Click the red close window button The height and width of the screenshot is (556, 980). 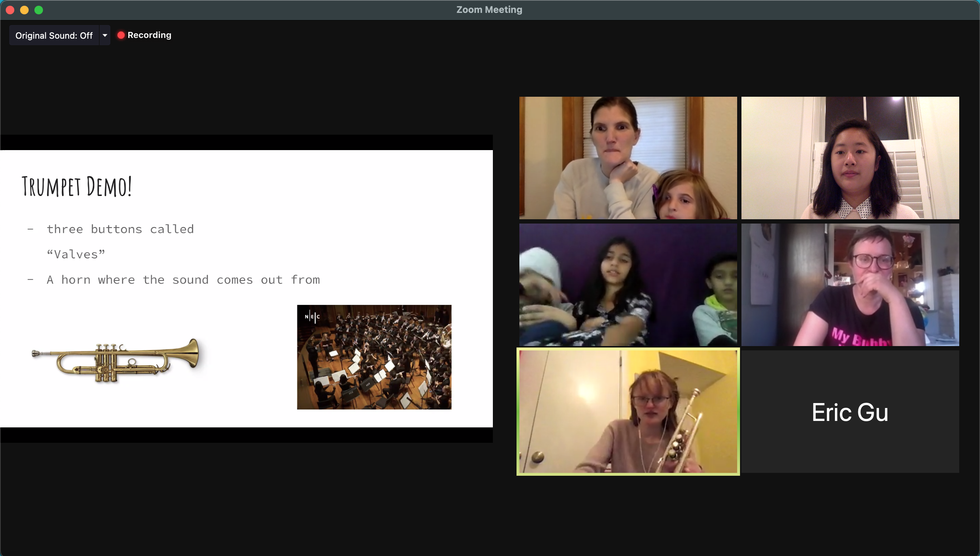10,10
